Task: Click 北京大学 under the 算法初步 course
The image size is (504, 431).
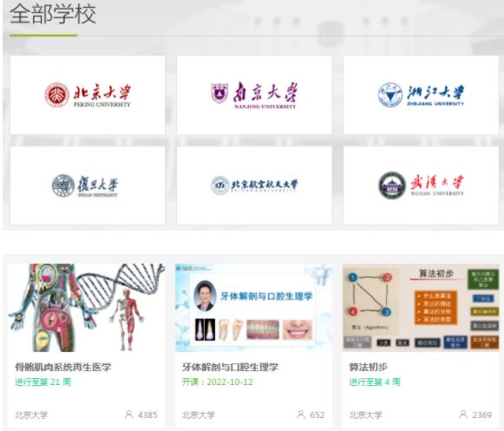Action: tap(365, 415)
